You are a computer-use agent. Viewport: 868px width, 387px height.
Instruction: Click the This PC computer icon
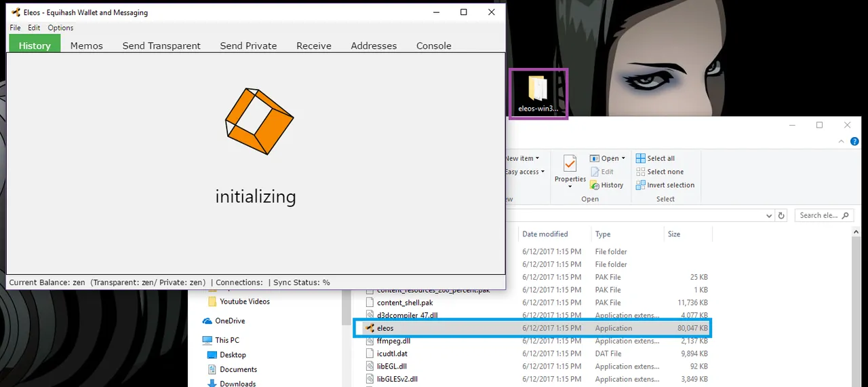coord(208,340)
